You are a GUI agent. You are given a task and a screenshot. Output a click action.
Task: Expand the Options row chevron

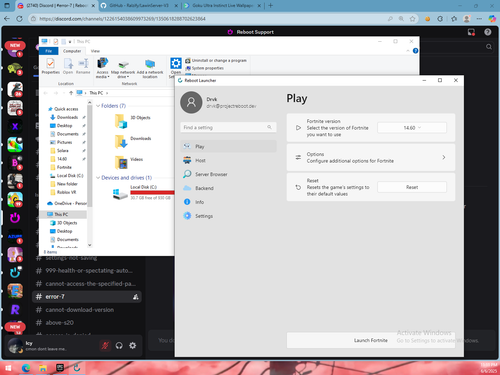click(x=444, y=157)
